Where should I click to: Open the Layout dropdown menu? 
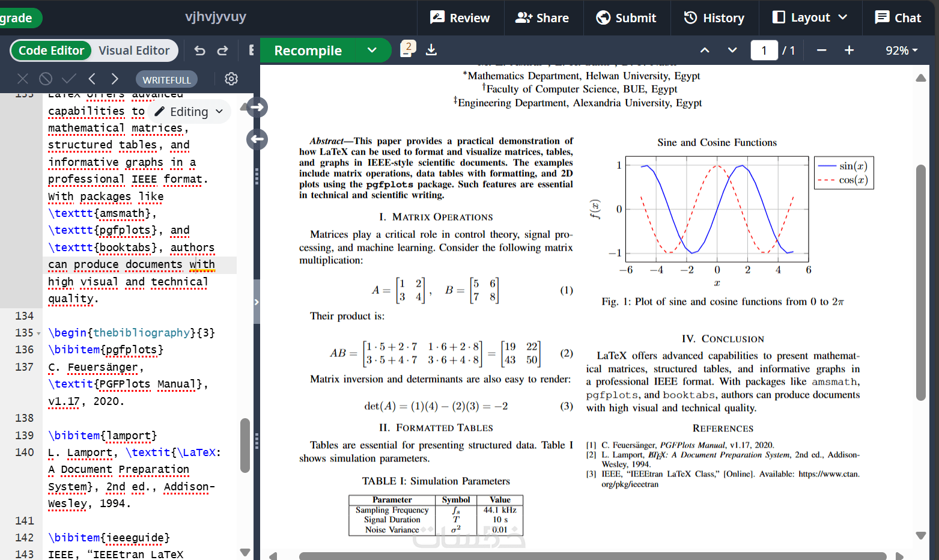[x=810, y=17]
